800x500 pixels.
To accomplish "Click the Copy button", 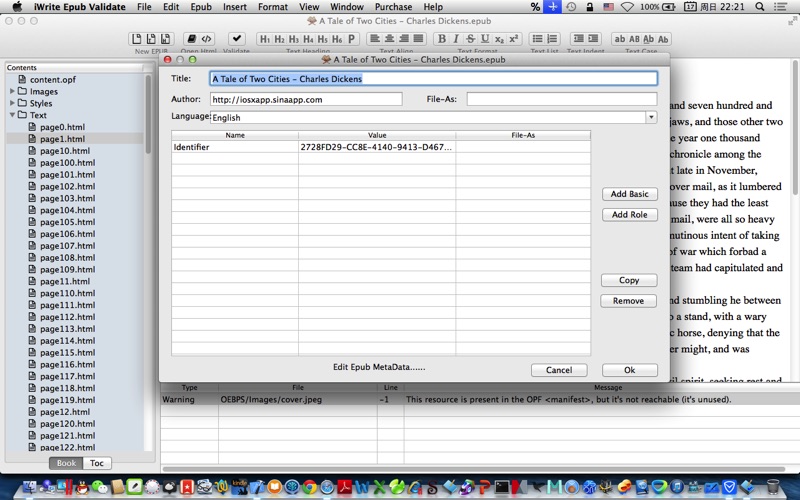I will [629, 280].
